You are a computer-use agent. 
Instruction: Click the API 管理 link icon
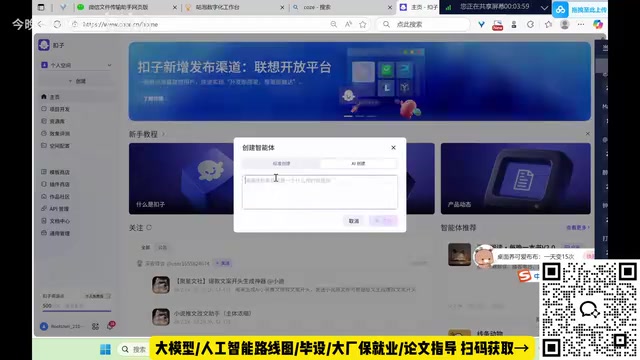(44, 209)
